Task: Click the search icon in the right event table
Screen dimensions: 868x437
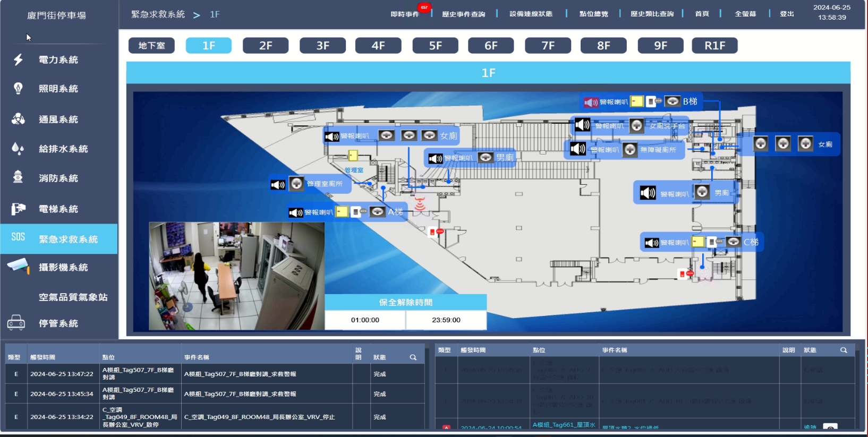Action: (x=843, y=350)
